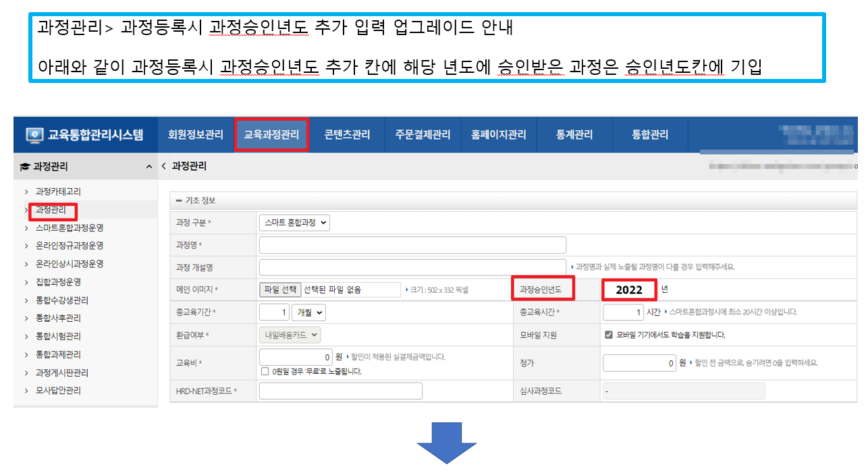
Task: Toggle the 모바일 지원 checkbox
Action: click(x=609, y=335)
